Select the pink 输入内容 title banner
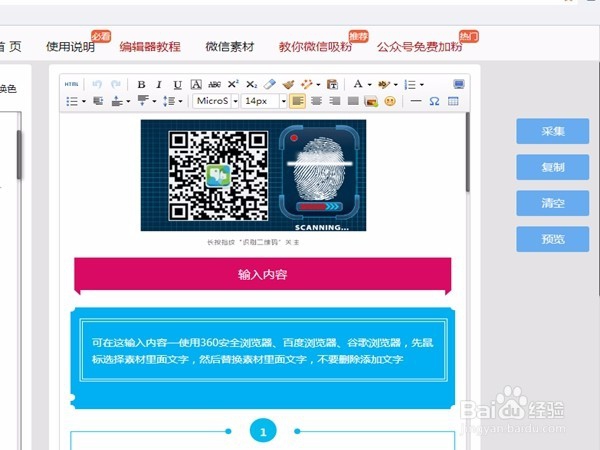This screenshot has height=450, width=600. pos(262,274)
